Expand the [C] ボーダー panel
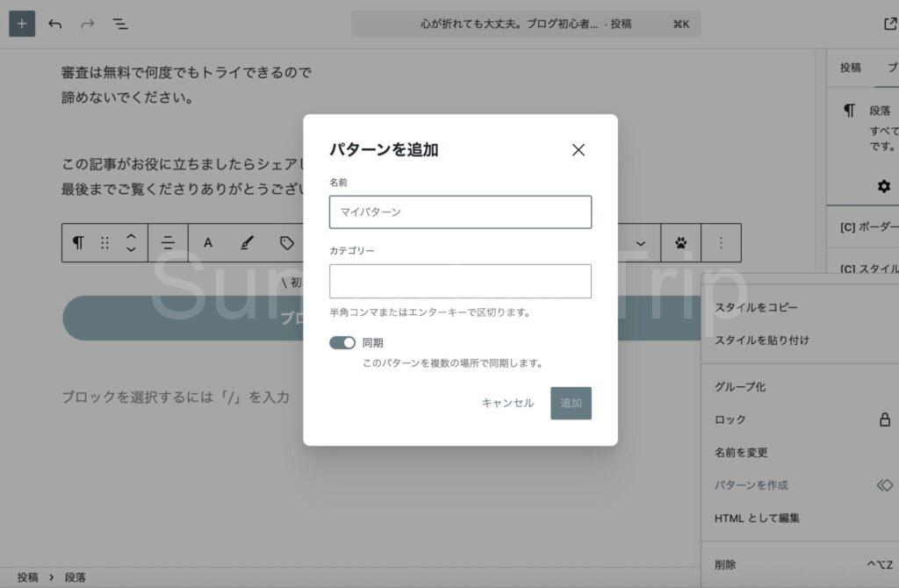899x588 pixels. [x=868, y=226]
